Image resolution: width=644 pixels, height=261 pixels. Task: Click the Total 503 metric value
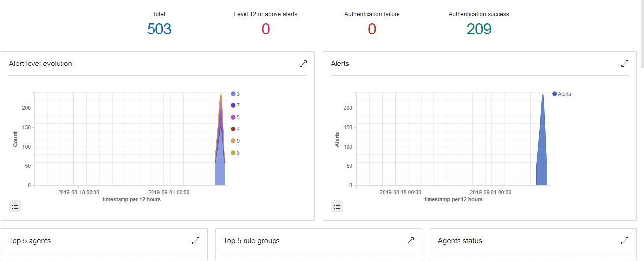(159, 30)
